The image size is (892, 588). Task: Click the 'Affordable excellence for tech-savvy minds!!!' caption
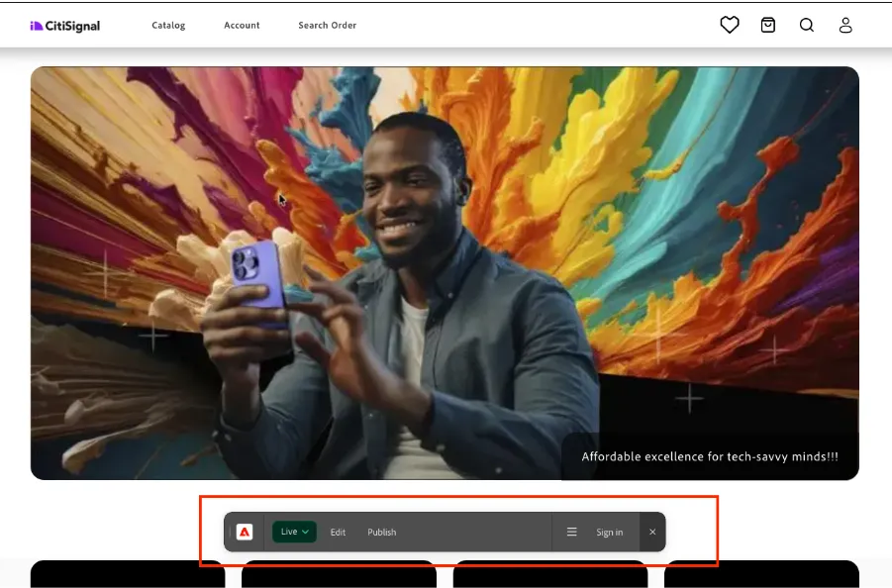[x=710, y=456]
